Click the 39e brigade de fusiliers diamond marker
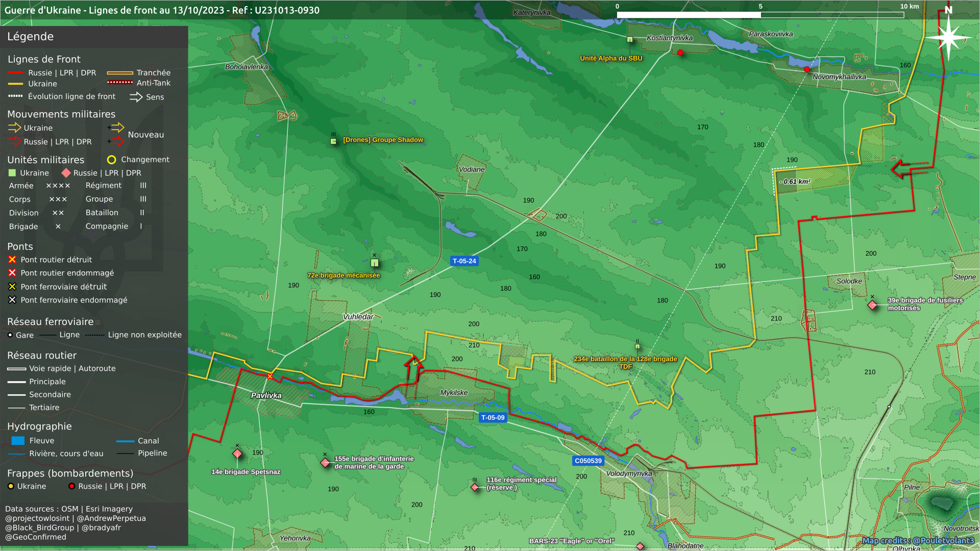The height and width of the screenshot is (551, 980). coord(872,305)
